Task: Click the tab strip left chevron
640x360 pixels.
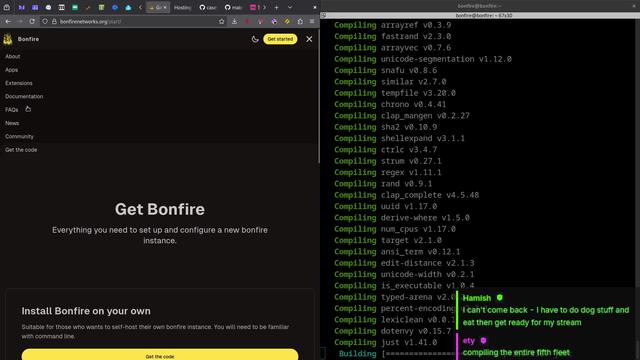Action: pos(140,7)
